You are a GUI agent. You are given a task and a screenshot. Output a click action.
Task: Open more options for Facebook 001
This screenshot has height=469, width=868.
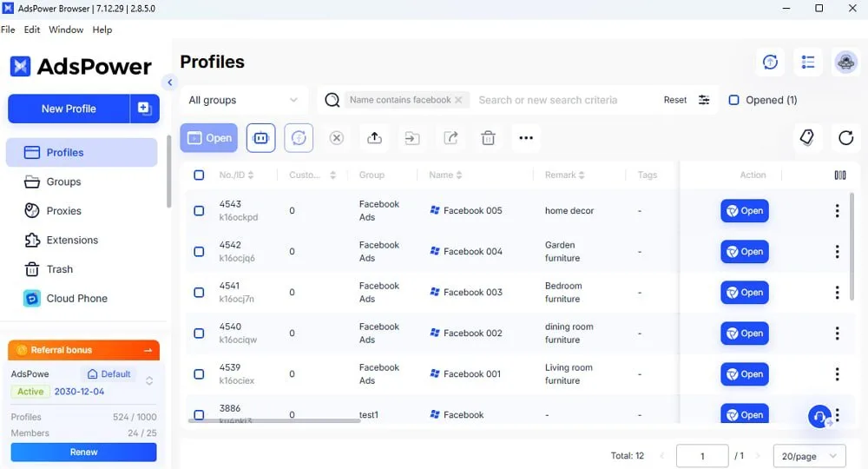[x=837, y=373]
